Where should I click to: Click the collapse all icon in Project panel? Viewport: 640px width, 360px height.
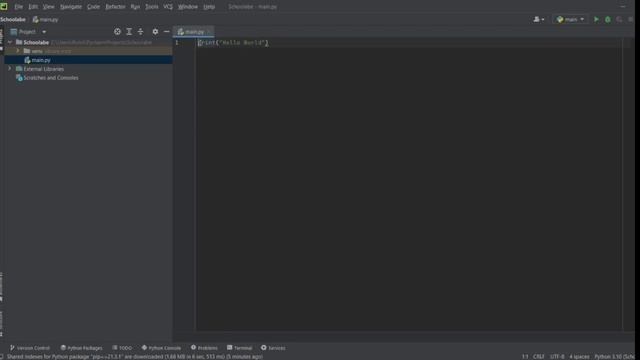pos(140,31)
